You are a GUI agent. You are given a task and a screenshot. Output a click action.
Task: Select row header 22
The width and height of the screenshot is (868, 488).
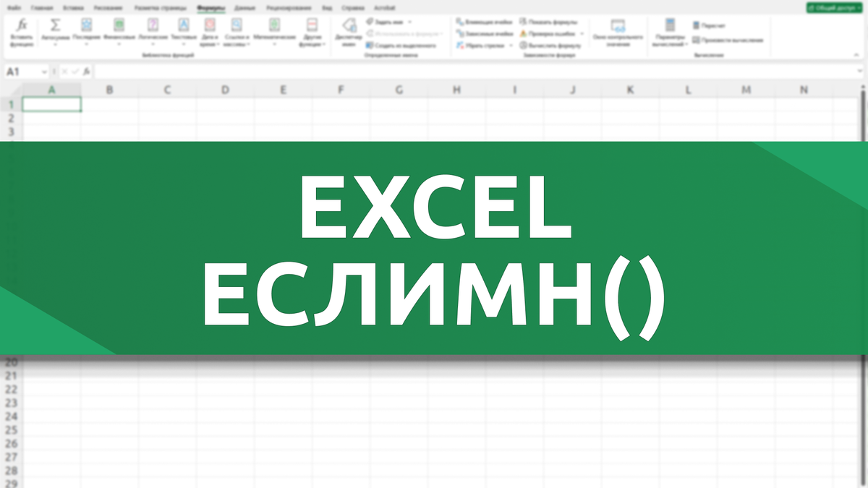[11, 389]
